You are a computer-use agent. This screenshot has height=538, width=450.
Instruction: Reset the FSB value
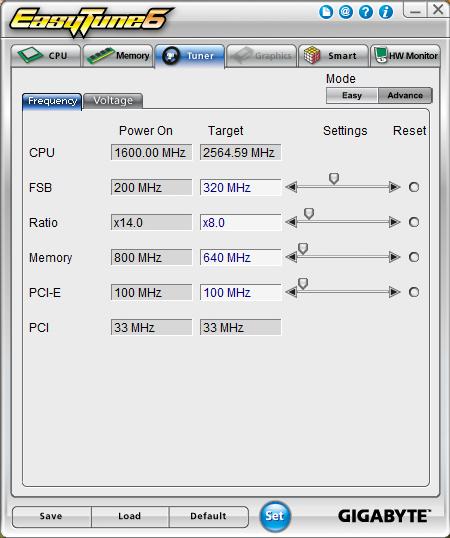click(x=414, y=187)
